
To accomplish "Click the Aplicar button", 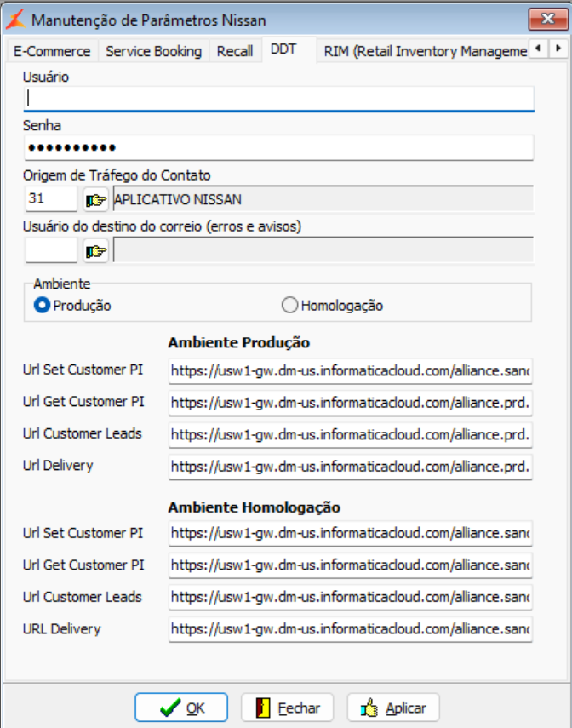I will point(392,708).
